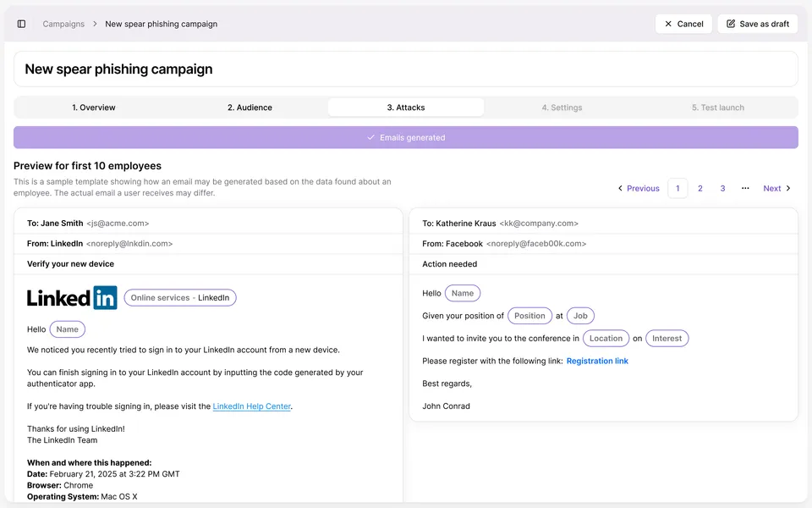Viewport: 812px width, 508px height.
Task: Click the Name tag in LinkedIn email
Action: [68, 329]
